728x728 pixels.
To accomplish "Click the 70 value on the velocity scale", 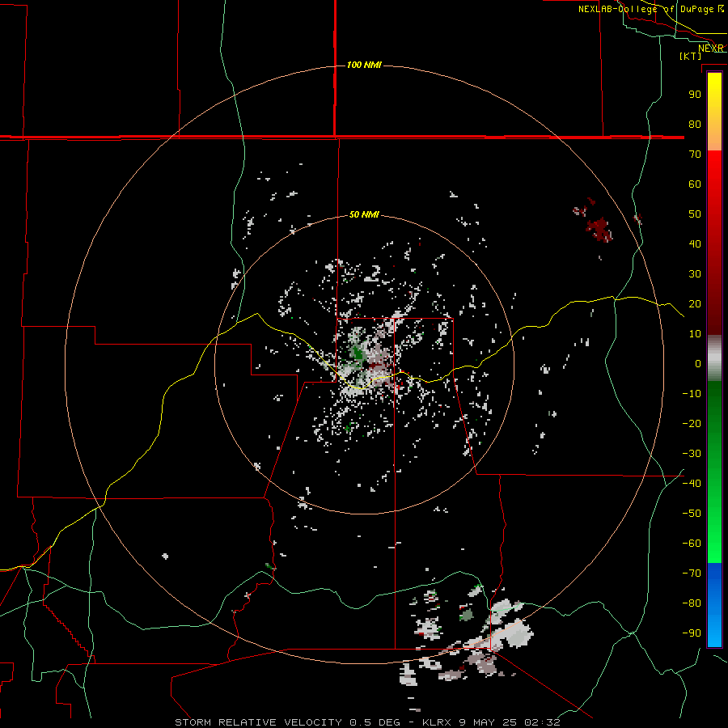I will click(x=695, y=154).
